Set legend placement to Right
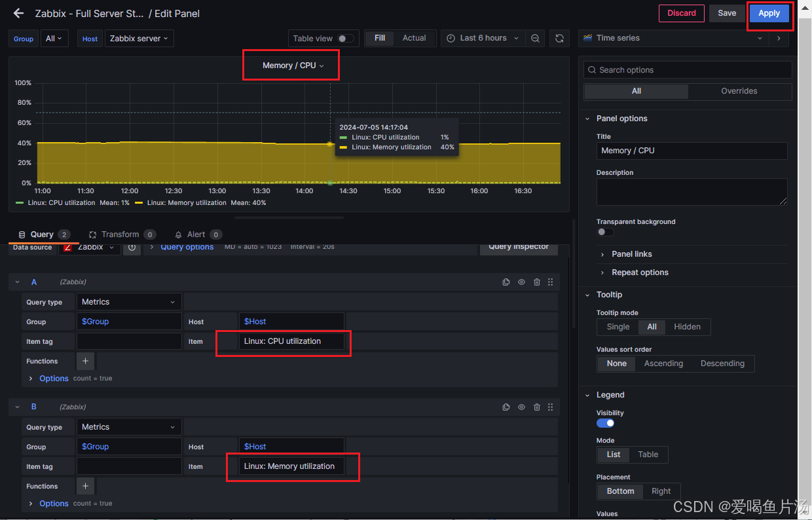The width and height of the screenshot is (812, 520). pyautogui.click(x=661, y=491)
